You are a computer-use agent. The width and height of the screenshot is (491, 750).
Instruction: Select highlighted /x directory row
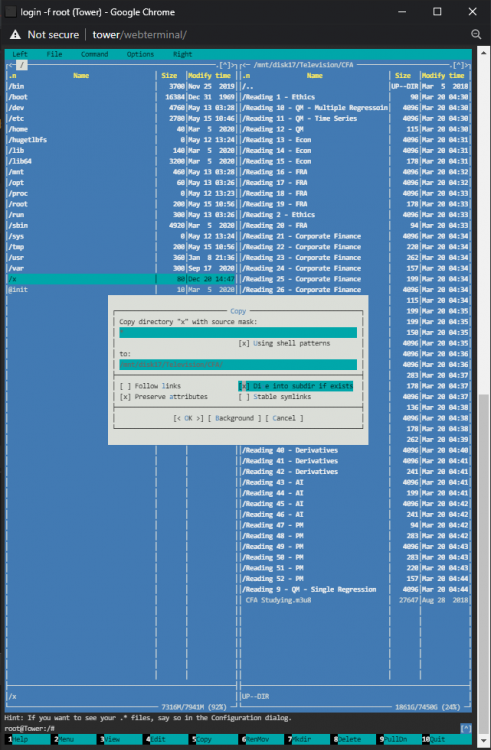click(121, 279)
